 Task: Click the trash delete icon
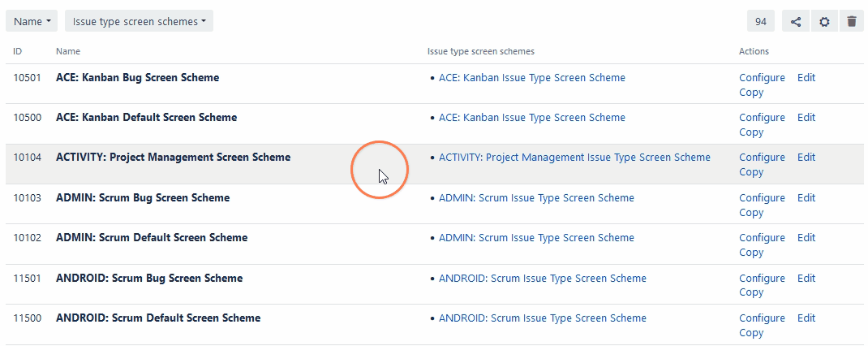851,21
